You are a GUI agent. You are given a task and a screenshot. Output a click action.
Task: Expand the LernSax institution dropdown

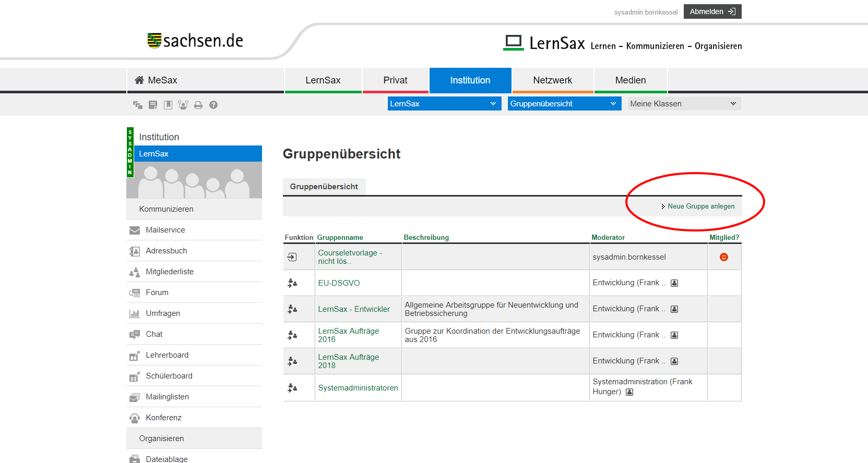coord(444,104)
